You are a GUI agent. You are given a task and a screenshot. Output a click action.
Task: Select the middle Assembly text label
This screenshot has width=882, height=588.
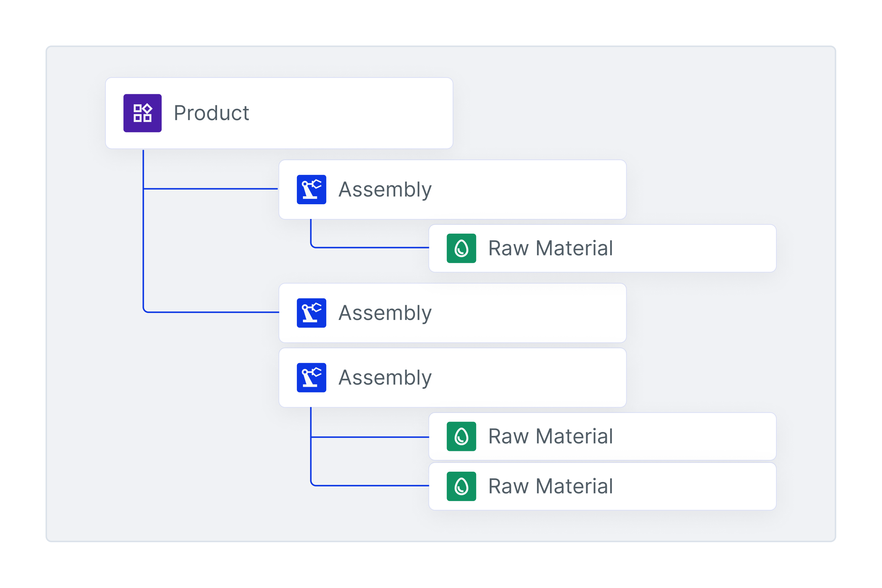[385, 313]
